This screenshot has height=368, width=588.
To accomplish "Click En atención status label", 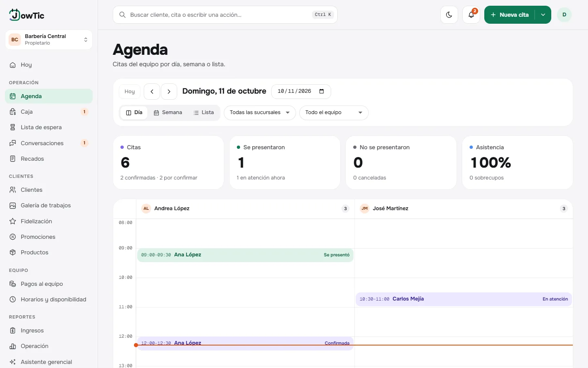I will click(x=555, y=299).
